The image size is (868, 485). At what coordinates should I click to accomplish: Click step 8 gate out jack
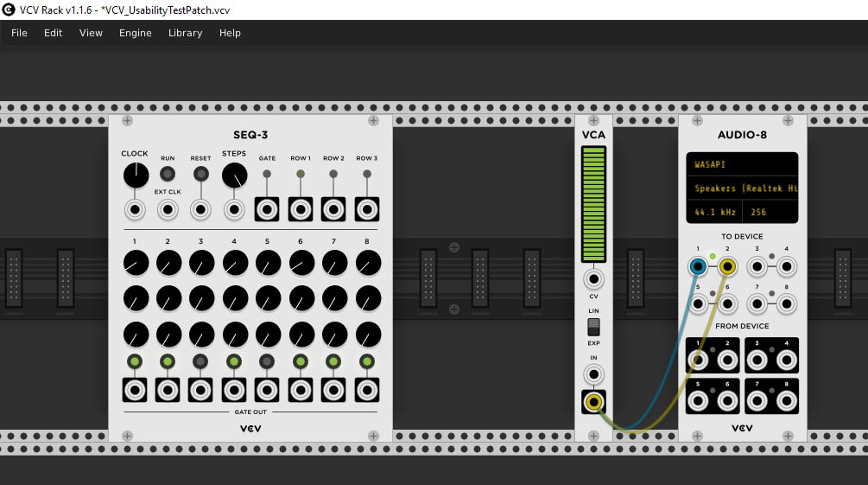(x=366, y=390)
